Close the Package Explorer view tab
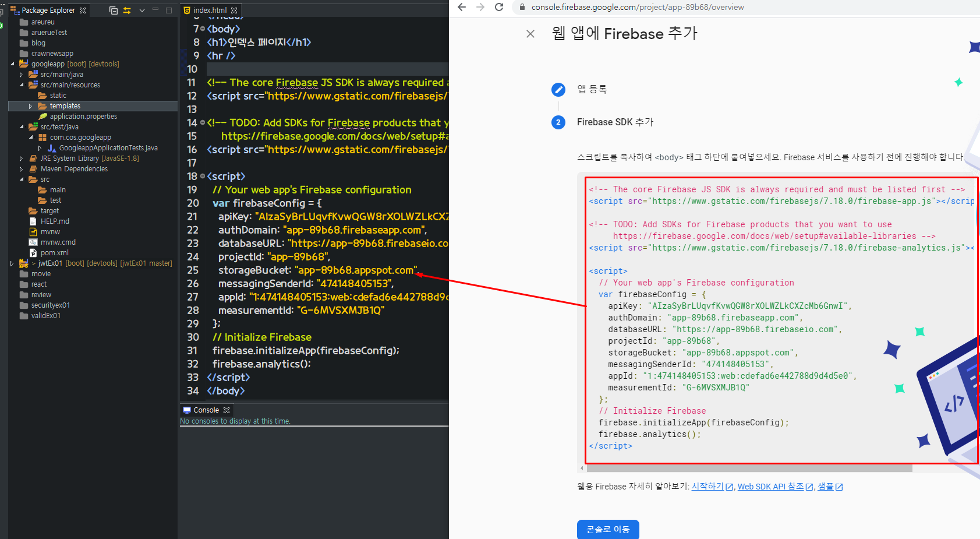 coord(83,10)
